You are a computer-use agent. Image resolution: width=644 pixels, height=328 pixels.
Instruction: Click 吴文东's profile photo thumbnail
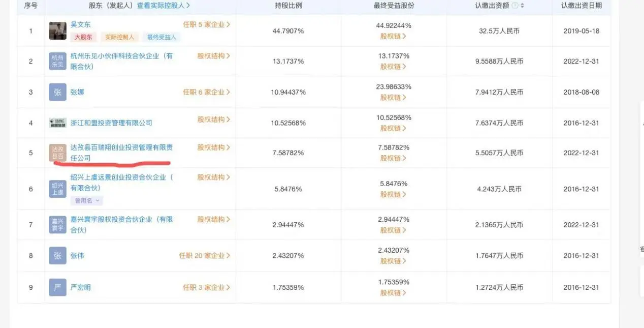point(57,31)
